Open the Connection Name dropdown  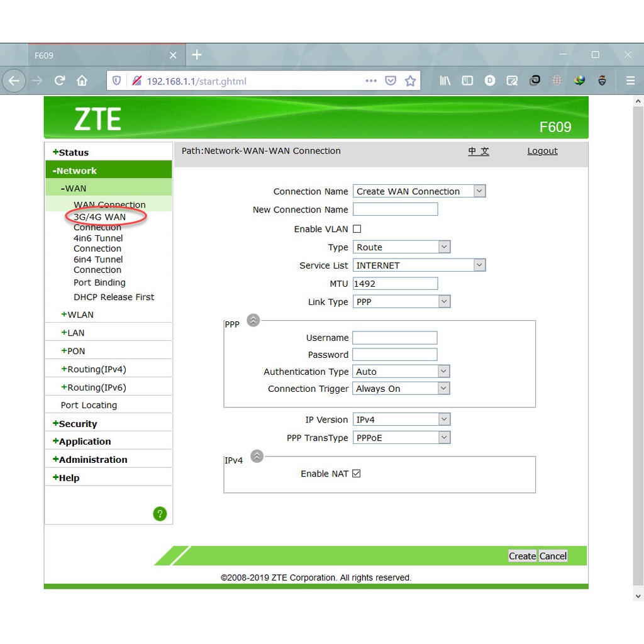pos(419,191)
